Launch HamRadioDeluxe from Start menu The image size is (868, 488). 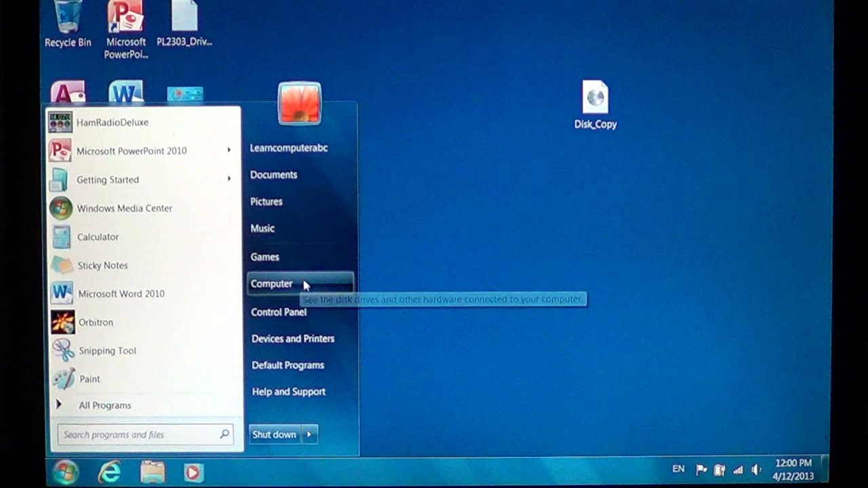coord(144,123)
